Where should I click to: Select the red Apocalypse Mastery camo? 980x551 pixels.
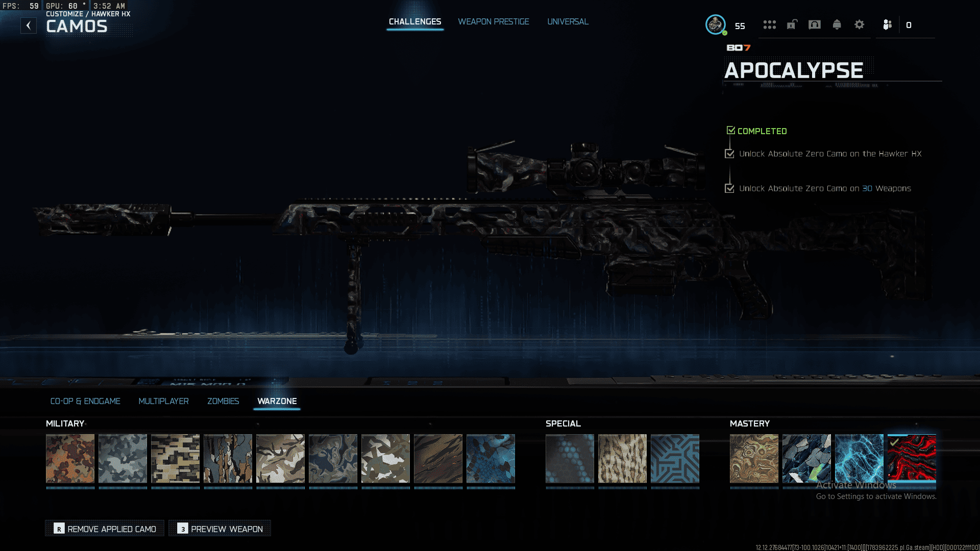coord(912,459)
